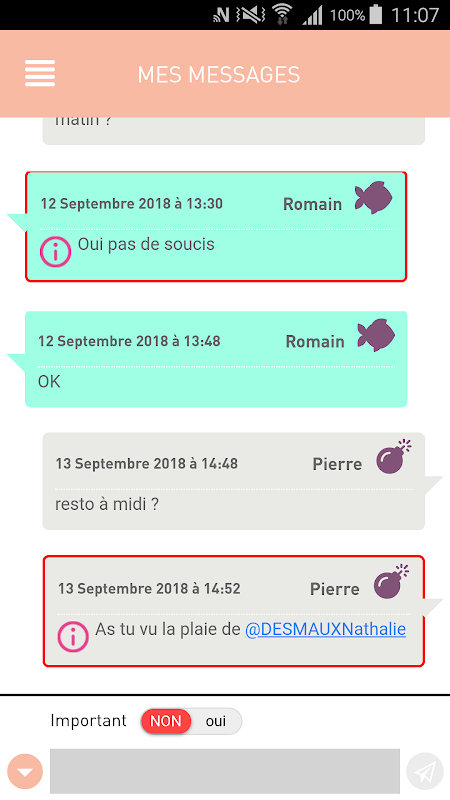This screenshot has width=450, height=800.
Task: Tap the fish avatar on Romain's 13:48 message
Action: pos(376,335)
